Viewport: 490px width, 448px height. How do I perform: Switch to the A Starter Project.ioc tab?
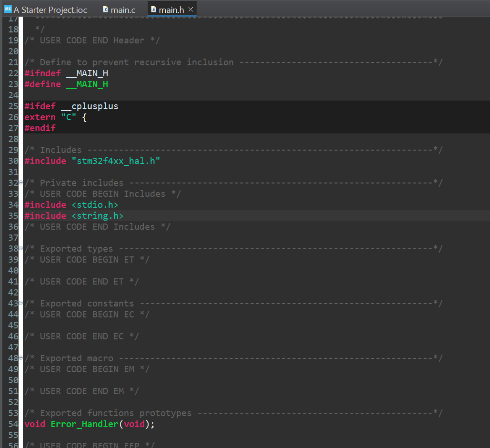[50, 10]
